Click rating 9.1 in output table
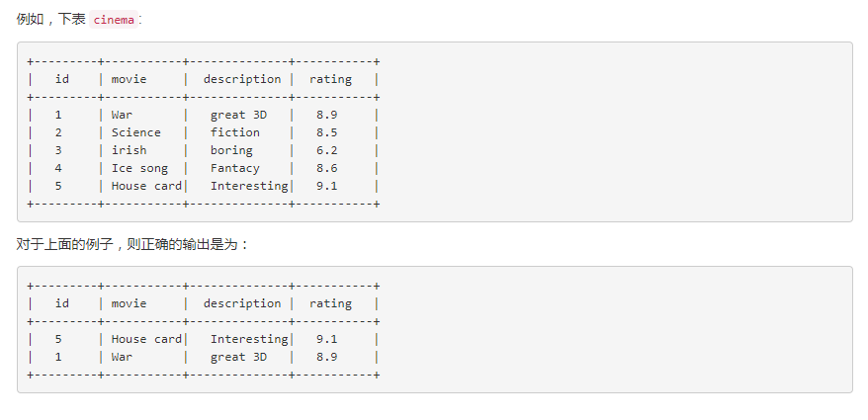The width and height of the screenshot is (868, 420). coord(326,339)
